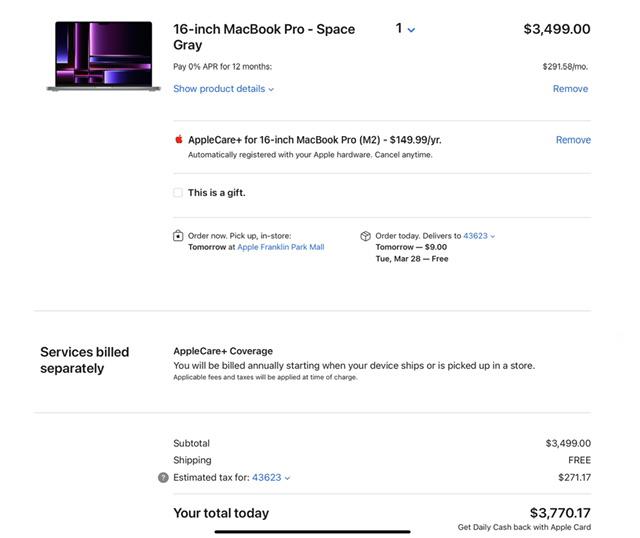Click the $291.58/mo. monthly payment text
The image size is (640, 538).
(565, 67)
